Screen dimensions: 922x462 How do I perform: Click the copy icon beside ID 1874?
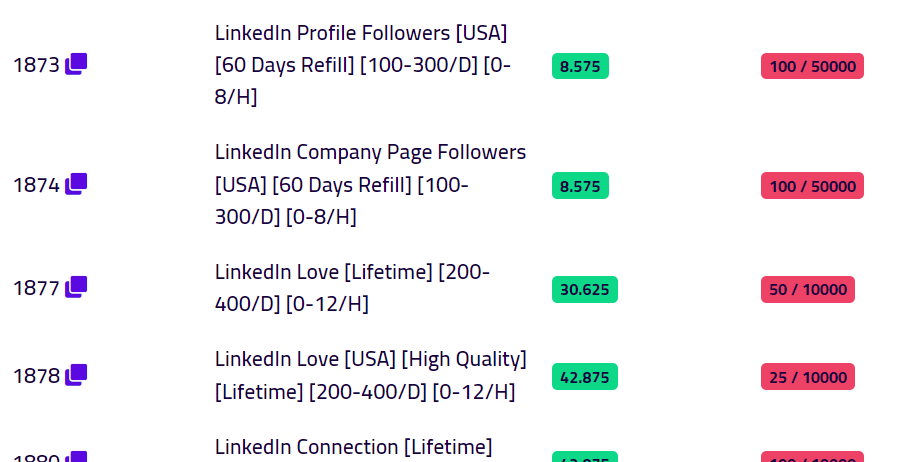[76, 185]
